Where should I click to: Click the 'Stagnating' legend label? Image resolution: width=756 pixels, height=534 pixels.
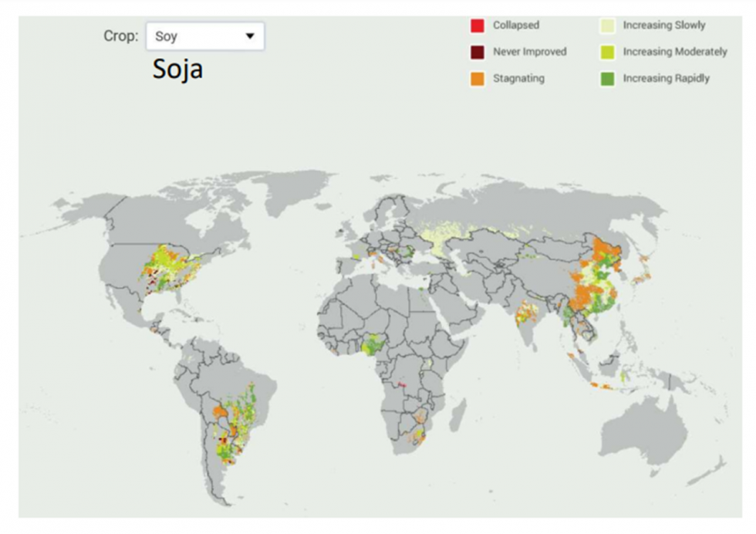pos(518,78)
